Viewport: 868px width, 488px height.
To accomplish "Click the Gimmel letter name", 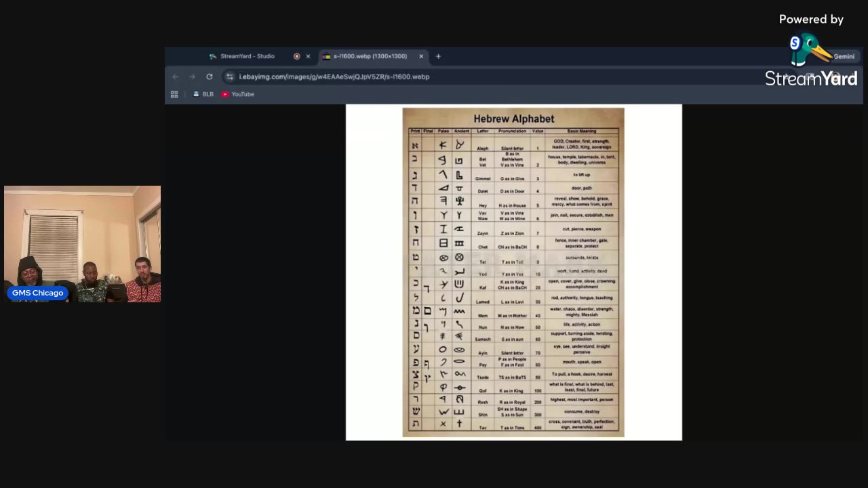I will click(x=482, y=179).
